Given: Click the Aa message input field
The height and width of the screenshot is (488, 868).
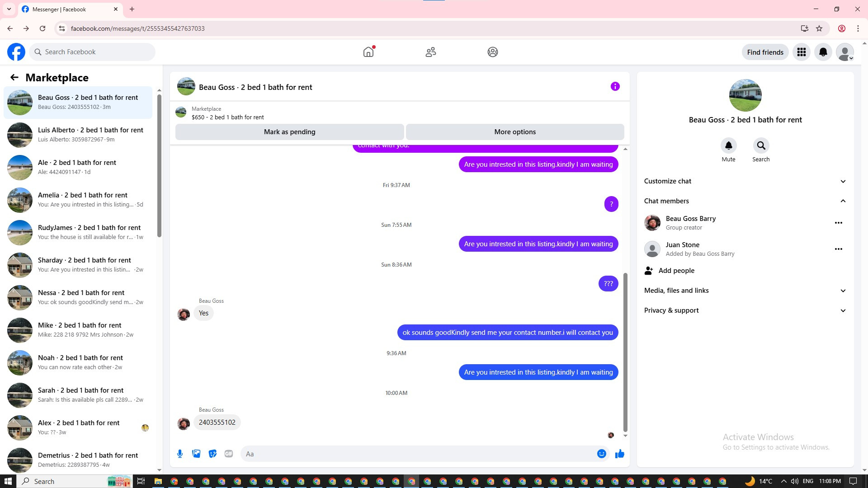Looking at the screenshot, I should click(416, 454).
